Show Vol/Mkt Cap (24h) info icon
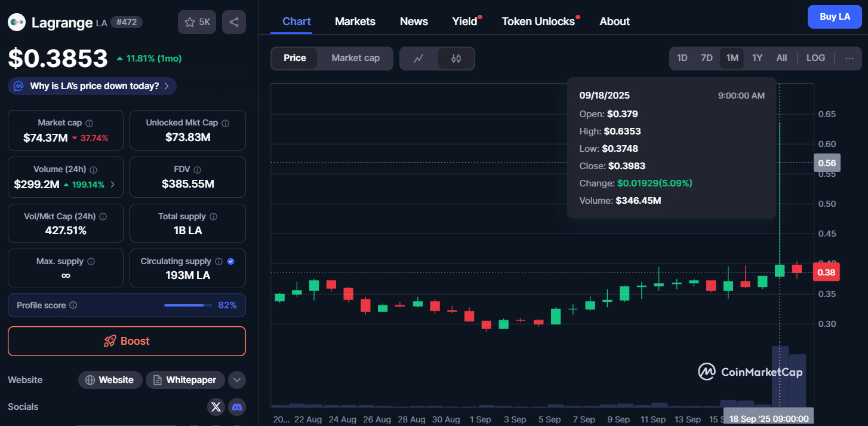 103,216
